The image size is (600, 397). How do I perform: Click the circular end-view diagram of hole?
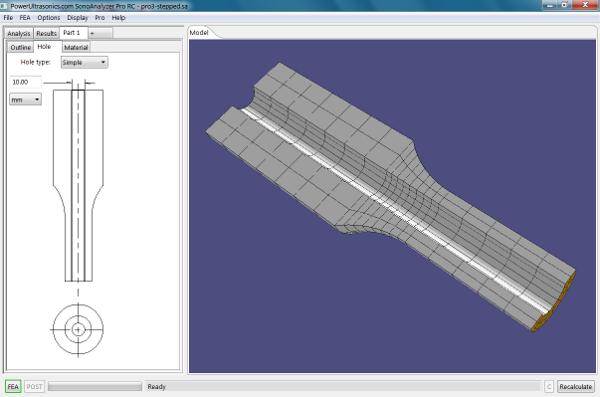click(x=78, y=329)
